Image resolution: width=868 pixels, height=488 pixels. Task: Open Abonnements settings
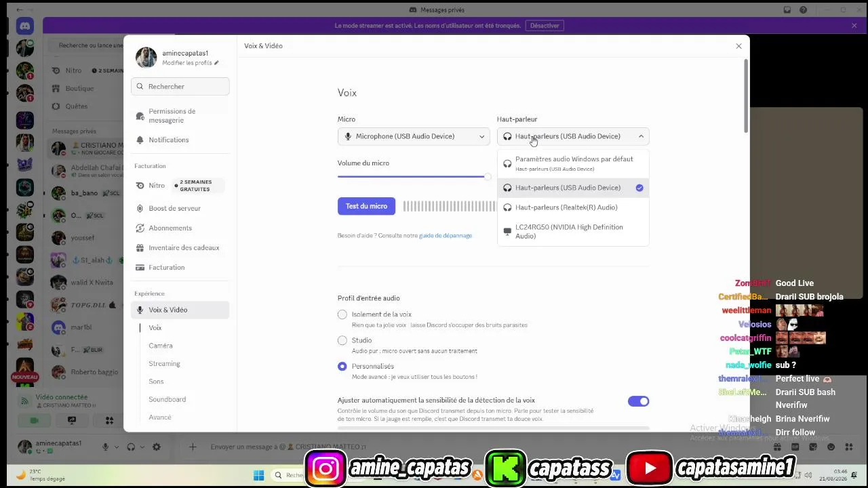click(180, 228)
